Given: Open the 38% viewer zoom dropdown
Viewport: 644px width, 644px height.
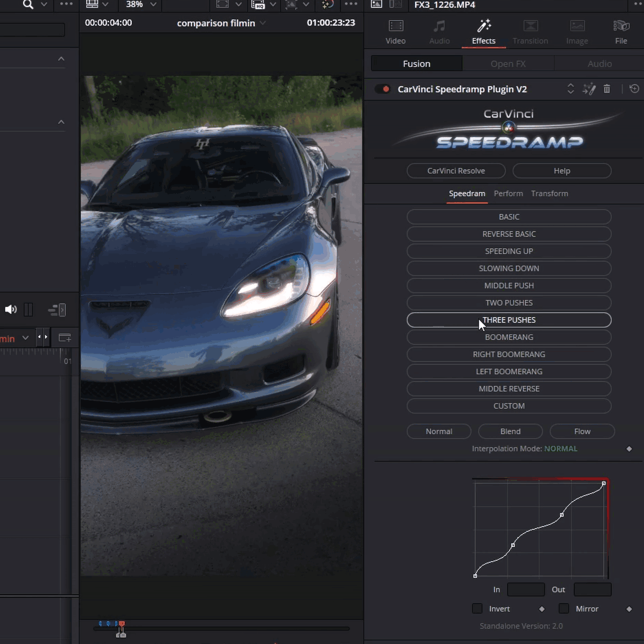Looking at the screenshot, I should click(x=141, y=5).
